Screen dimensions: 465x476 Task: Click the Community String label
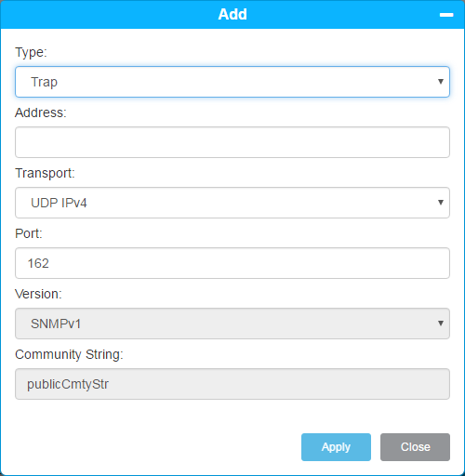(69, 354)
